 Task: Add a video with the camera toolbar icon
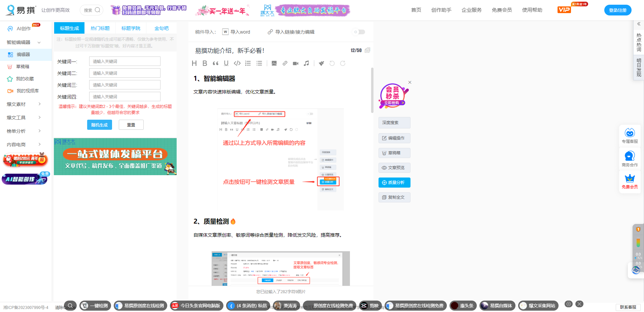click(x=296, y=63)
